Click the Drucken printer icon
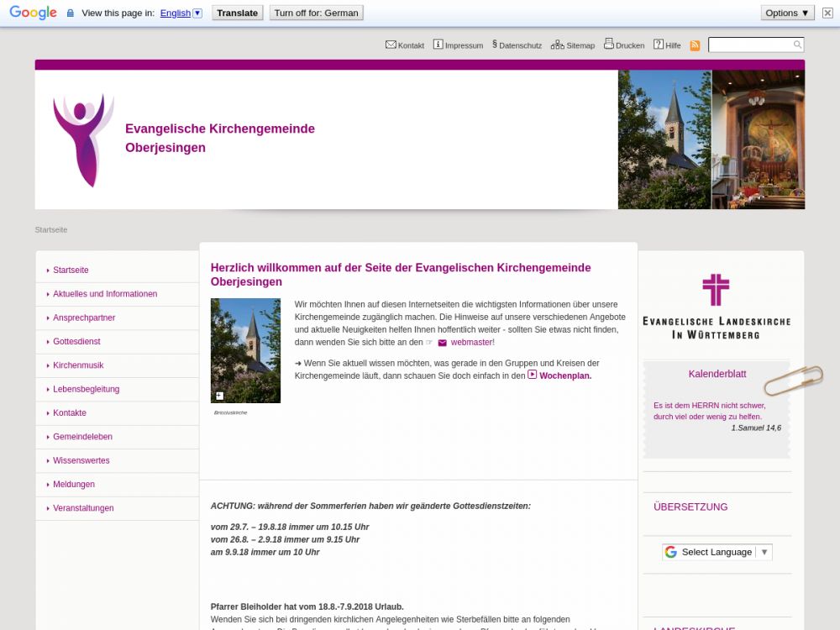 click(x=609, y=45)
